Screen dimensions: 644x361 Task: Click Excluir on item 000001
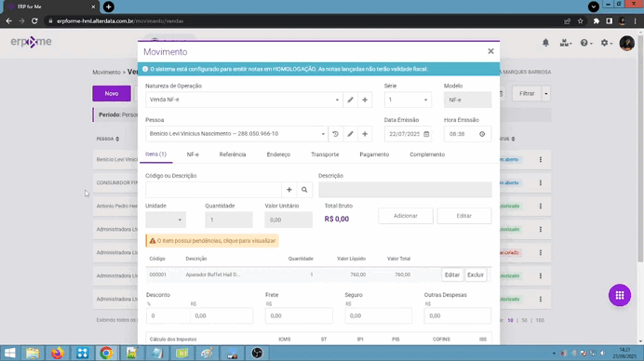pos(476,274)
